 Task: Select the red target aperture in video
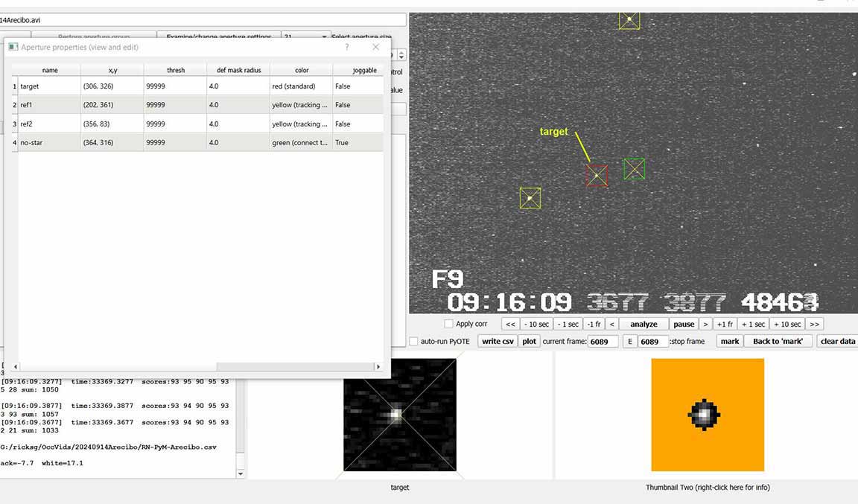[x=597, y=176]
